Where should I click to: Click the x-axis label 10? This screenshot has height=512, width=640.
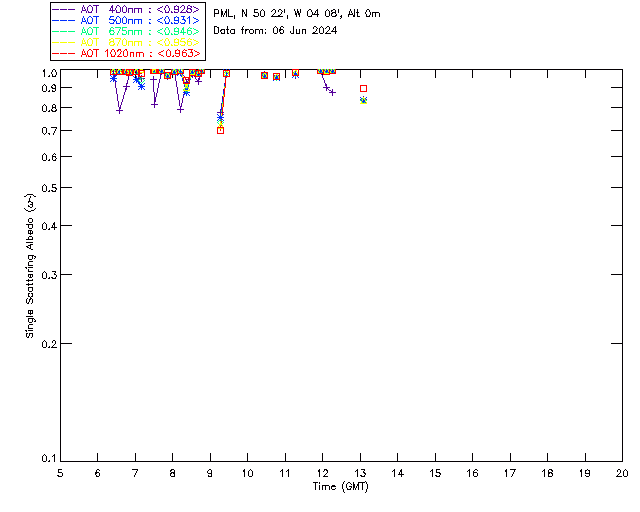[247, 473]
